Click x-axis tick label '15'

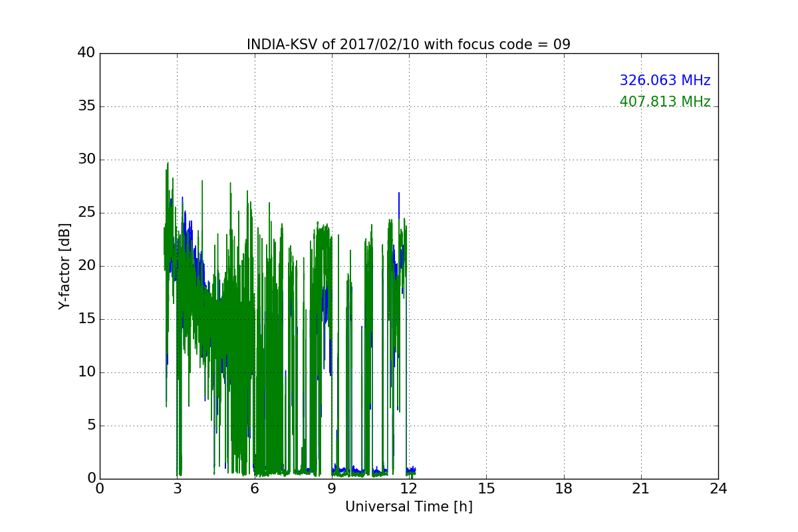(x=486, y=489)
